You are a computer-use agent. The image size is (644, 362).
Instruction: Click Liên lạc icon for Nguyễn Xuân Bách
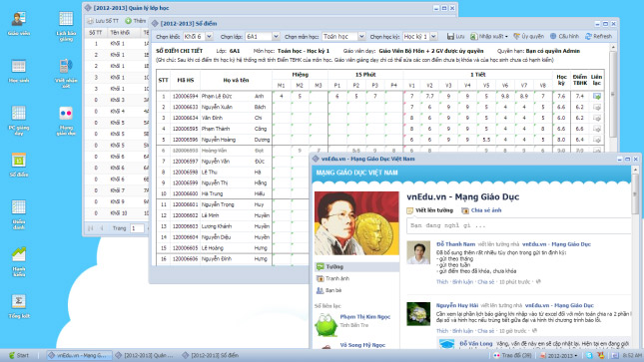(597, 107)
